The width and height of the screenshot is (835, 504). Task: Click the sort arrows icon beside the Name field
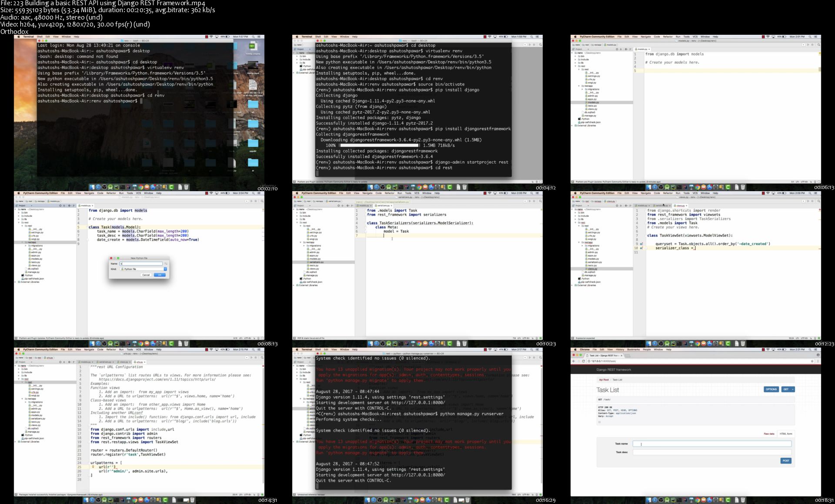tap(166, 264)
